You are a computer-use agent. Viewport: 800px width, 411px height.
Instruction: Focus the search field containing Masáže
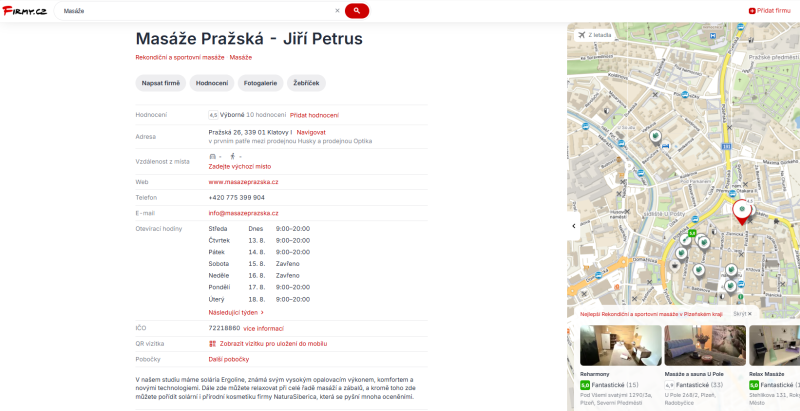coord(196,11)
